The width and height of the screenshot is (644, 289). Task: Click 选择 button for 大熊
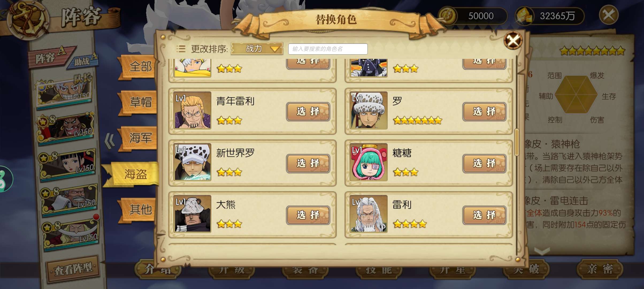(308, 215)
